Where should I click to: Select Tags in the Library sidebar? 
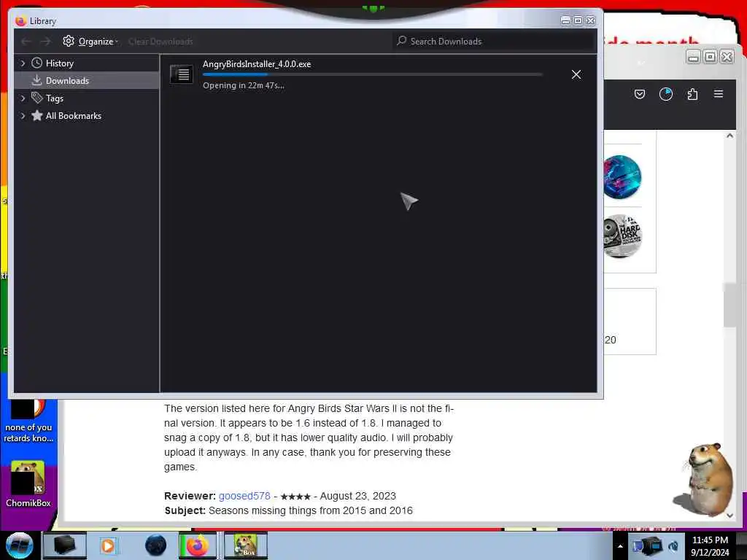[x=54, y=98]
